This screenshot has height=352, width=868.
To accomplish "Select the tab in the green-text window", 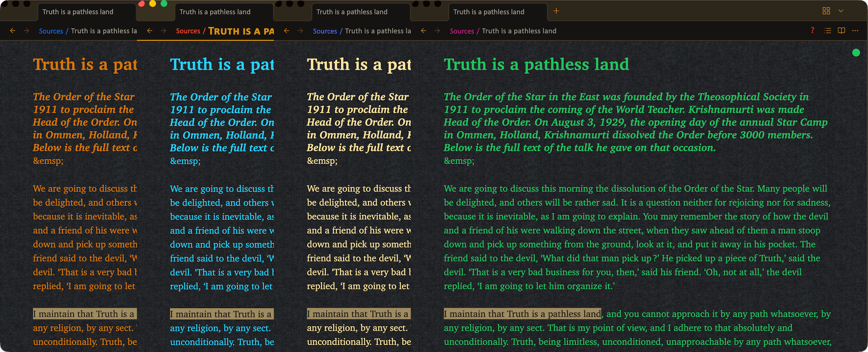I will pyautogui.click(x=497, y=12).
